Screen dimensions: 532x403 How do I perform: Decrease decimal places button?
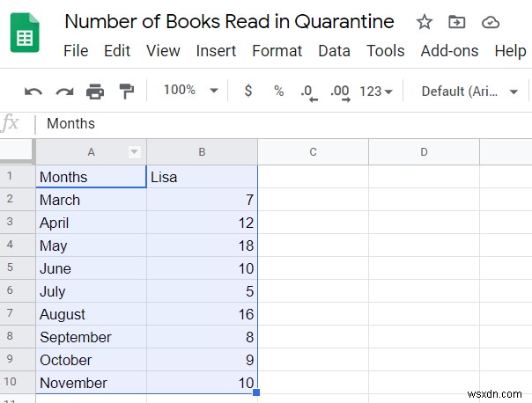[308, 91]
